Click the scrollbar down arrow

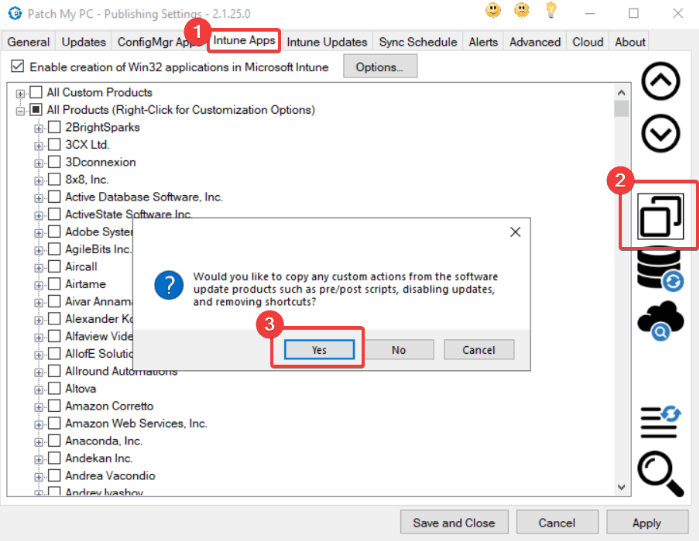coord(621,487)
